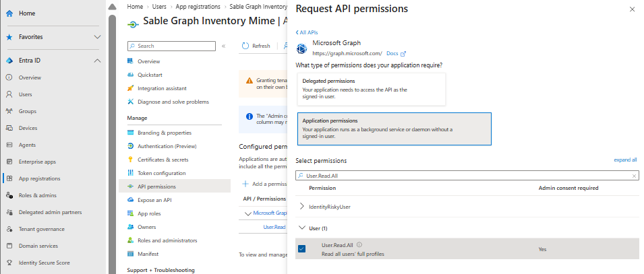Viewport: 644px width, 274px height.
Task: Focus the app menu Search box
Action: (171, 46)
